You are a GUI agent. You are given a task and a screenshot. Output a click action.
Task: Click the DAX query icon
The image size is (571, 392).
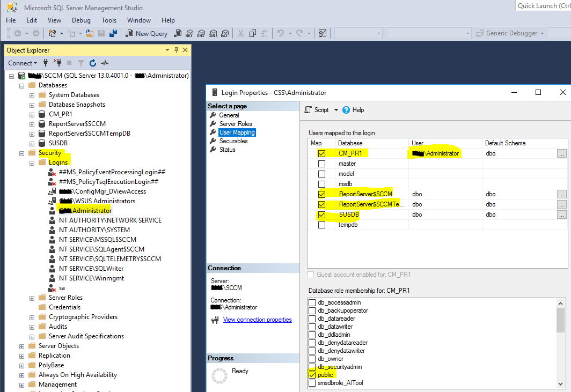click(225, 33)
